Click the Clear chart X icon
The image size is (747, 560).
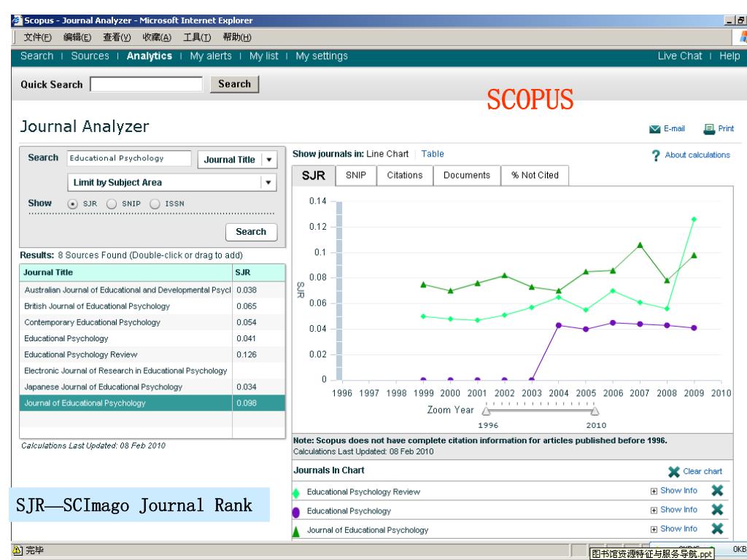[x=673, y=472]
